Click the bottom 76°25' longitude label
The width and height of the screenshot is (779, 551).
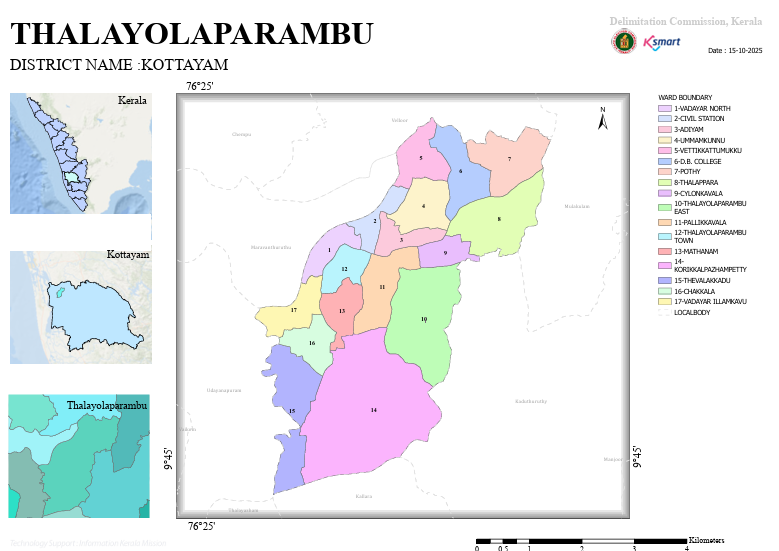click(201, 526)
